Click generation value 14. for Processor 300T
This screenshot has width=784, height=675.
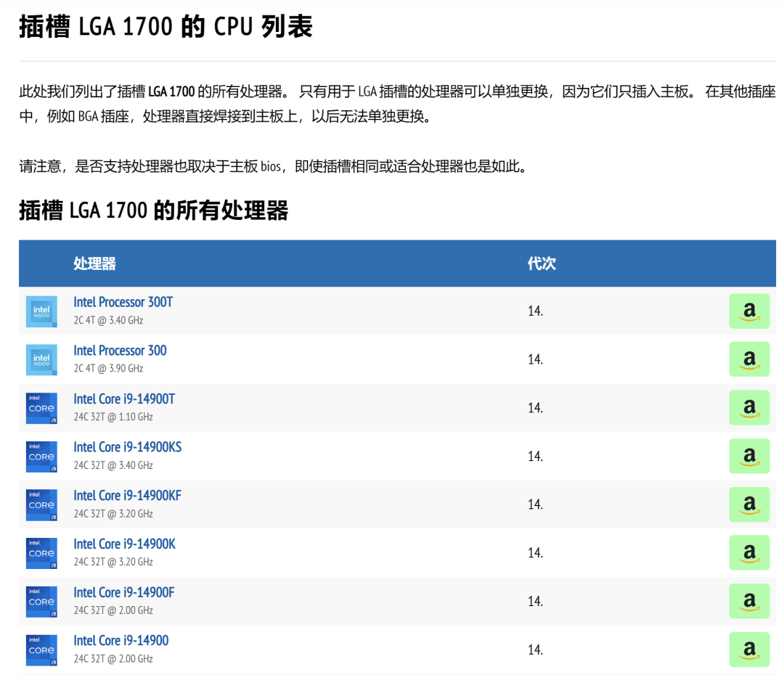pyautogui.click(x=535, y=311)
